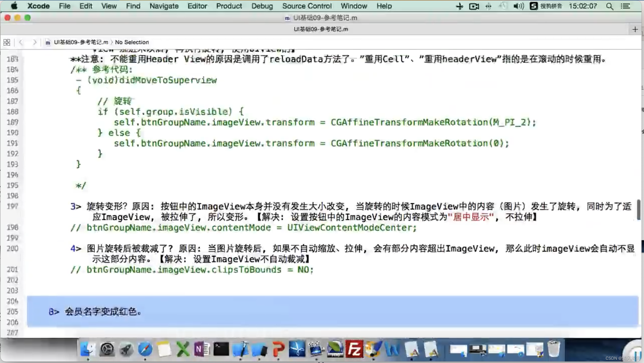Click the clipsToBounds = NO comment line
Screen dimensions: 644x363
click(x=192, y=270)
